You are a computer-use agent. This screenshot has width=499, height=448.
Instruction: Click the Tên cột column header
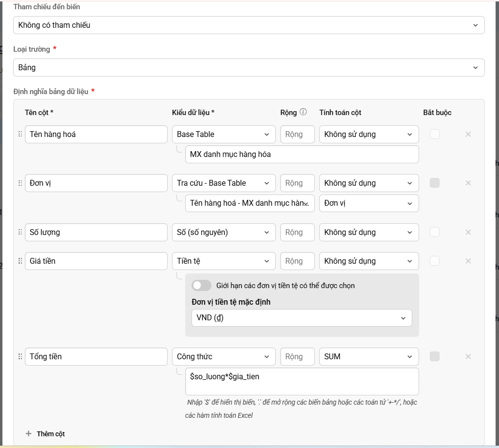[39, 113]
